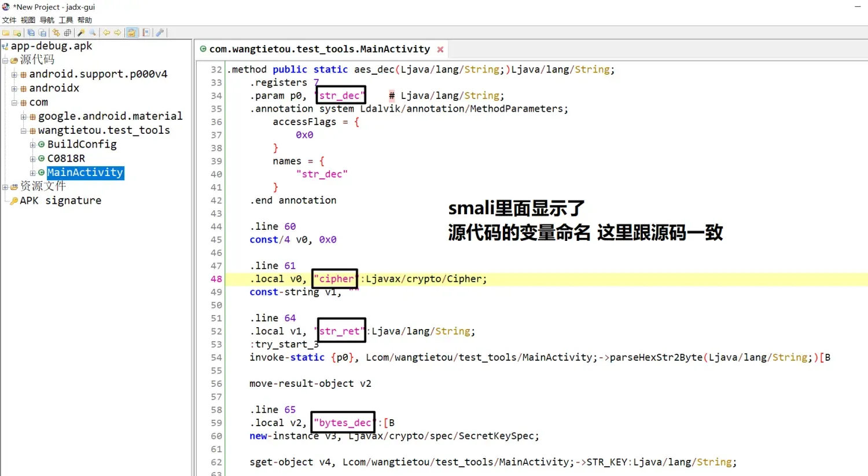Viewport: 868px width, 476px height.
Task: Toggle the deobfuscation toolbar button
Action: point(132,33)
